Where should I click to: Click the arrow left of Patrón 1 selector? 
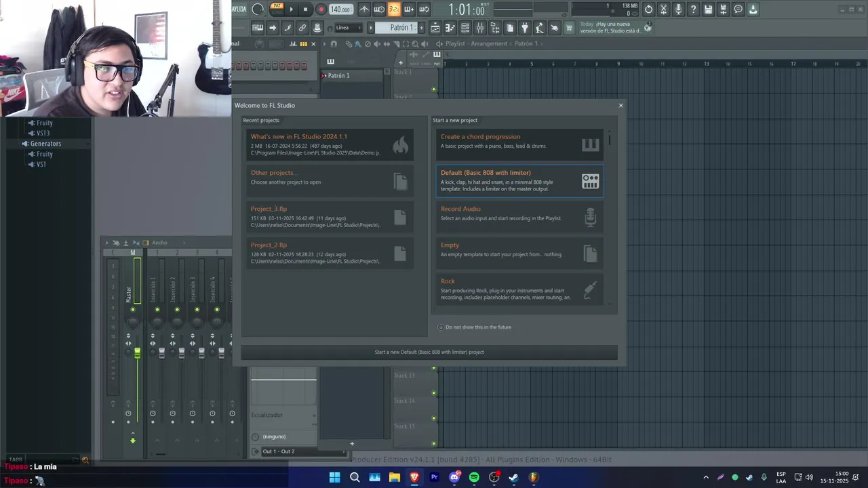point(371,28)
